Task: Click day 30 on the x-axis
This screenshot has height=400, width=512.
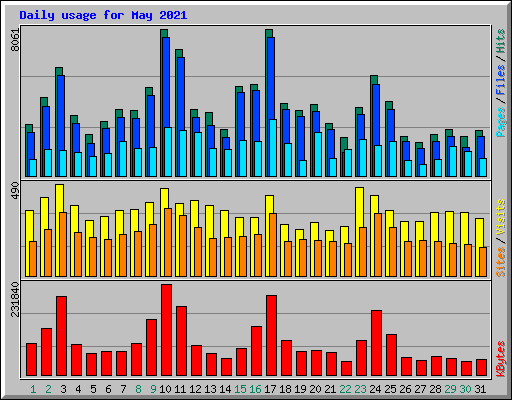Action: (465, 389)
